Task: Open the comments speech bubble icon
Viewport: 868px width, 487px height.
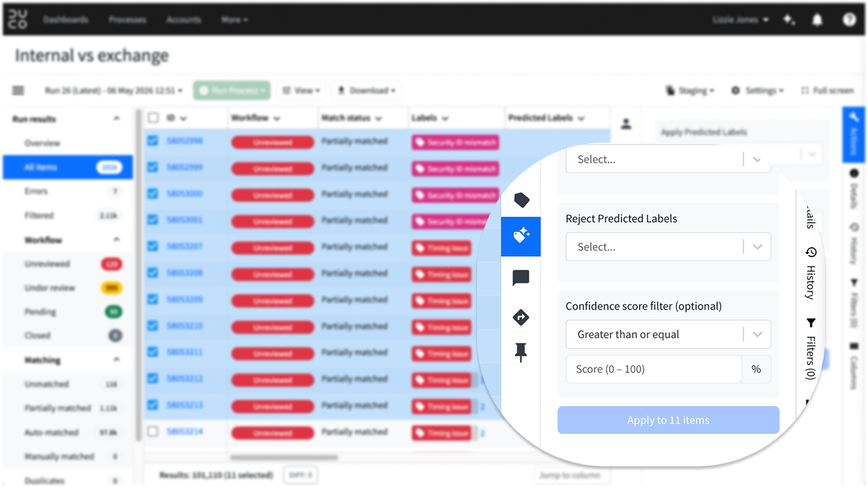Action: tap(521, 278)
